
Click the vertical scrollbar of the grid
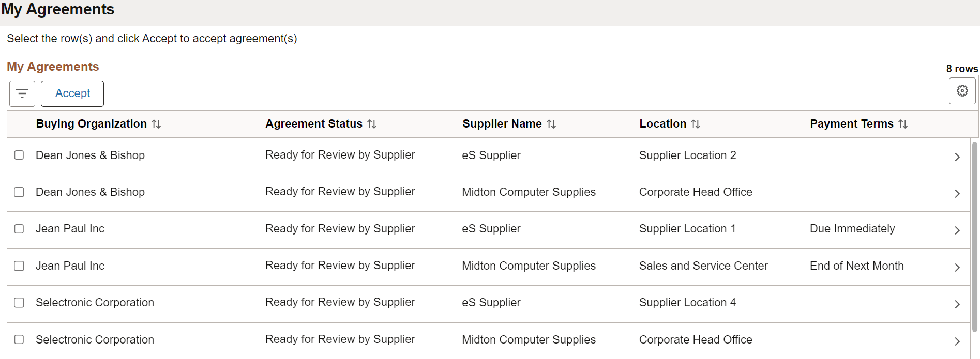975,237
